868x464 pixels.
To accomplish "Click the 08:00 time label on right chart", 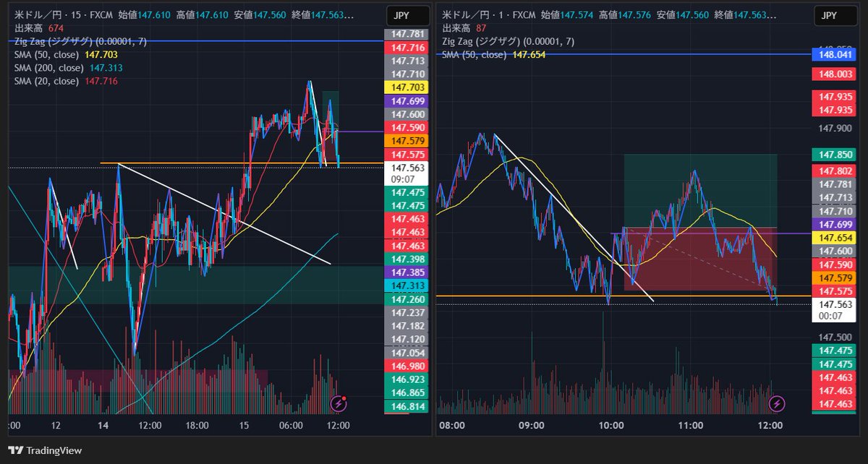I will coord(452,426).
